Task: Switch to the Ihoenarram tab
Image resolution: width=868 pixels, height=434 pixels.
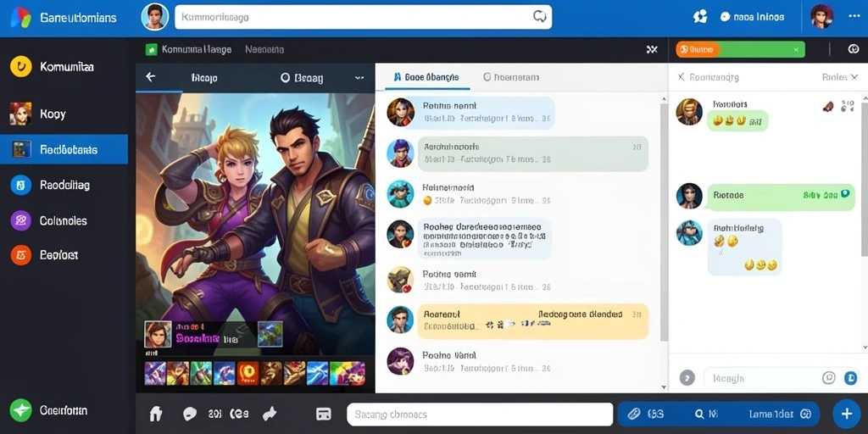Action: click(511, 77)
